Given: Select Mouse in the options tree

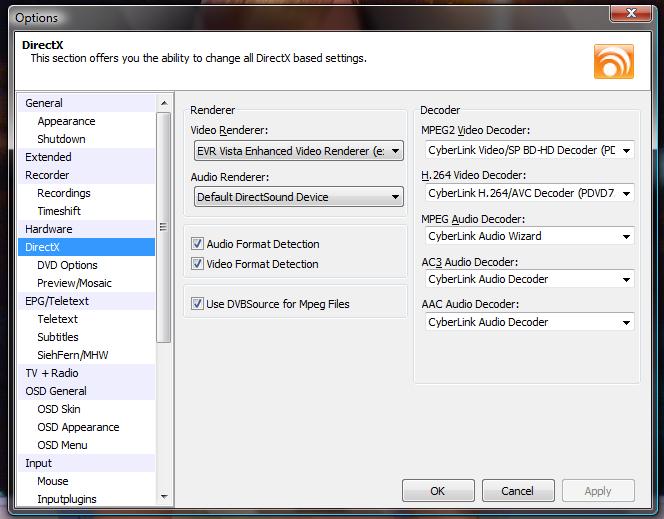Looking at the screenshot, I should [86, 481].
